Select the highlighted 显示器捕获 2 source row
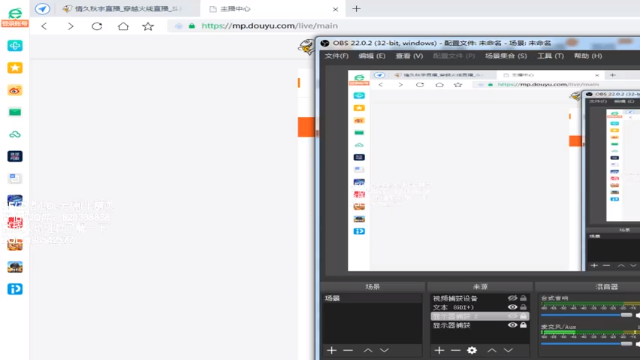 point(480,316)
